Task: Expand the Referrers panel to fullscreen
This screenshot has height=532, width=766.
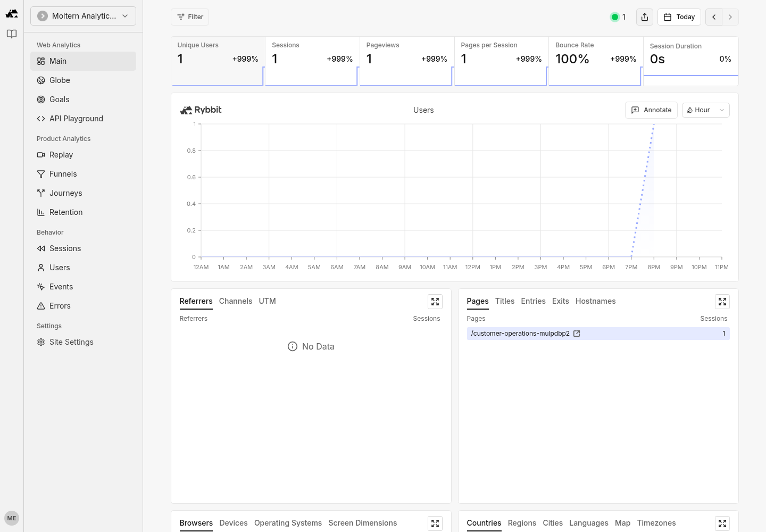Action: click(435, 302)
